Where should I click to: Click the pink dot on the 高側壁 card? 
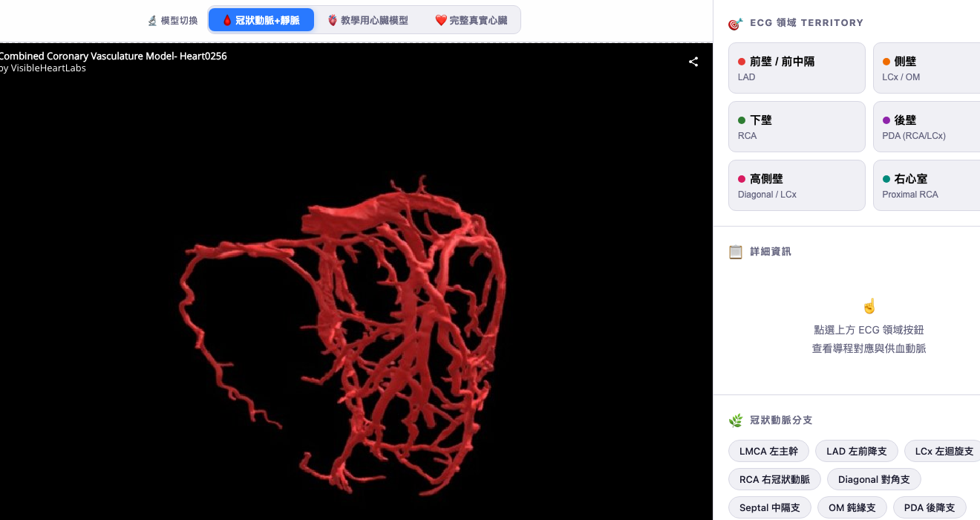click(742, 178)
